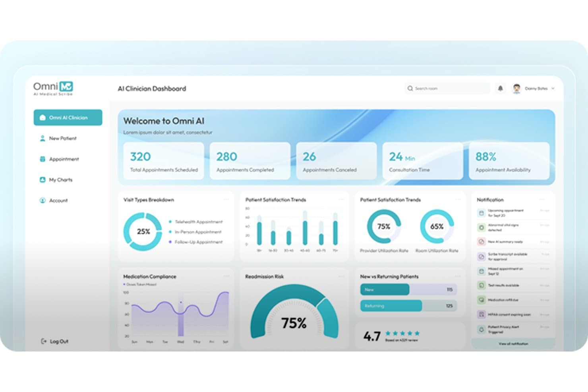Image resolution: width=588 pixels, height=392 pixels.
Task: Open the Upcoming appointment for Sept 20 notification
Action: (x=513, y=213)
